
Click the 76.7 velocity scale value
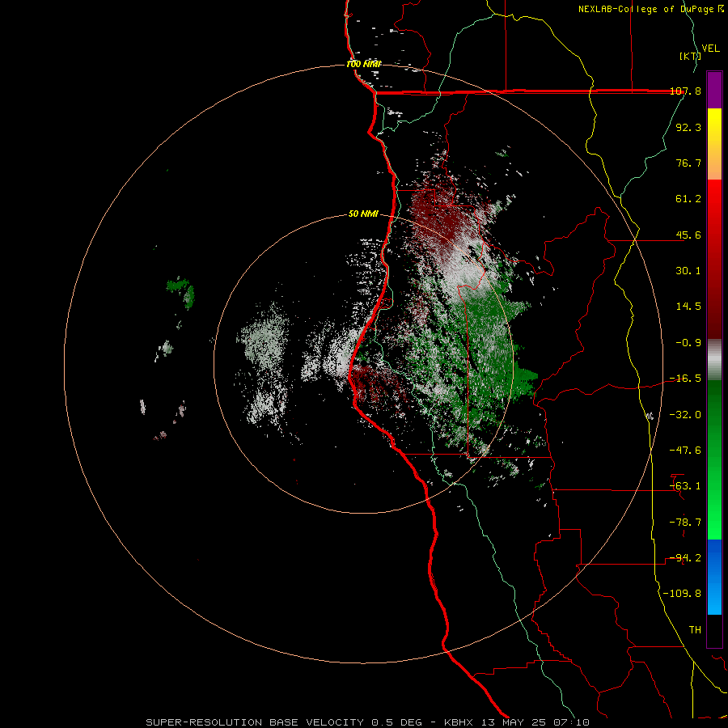(688, 163)
